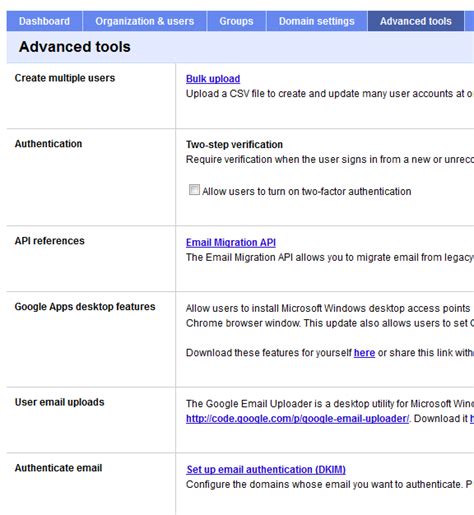The height and width of the screenshot is (515, 474).
Task: Select the 'Create multiple users' label
Action: pyautogui.click(x=65, y=78)
